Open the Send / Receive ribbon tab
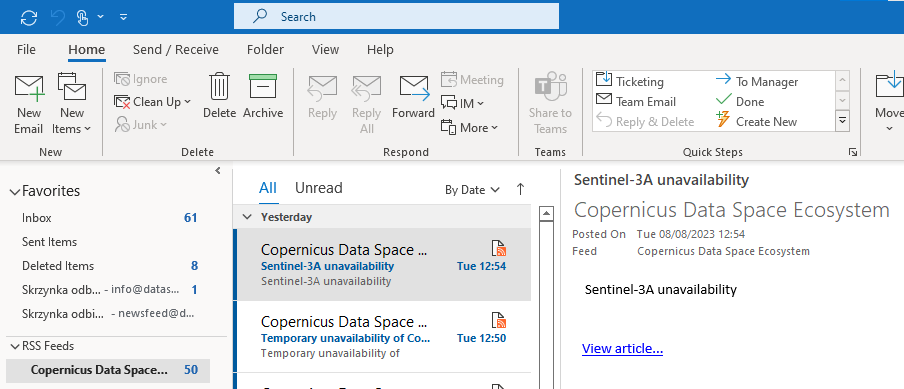The height and width of the screenshot is (389, 904). click(x=176, y=50)
